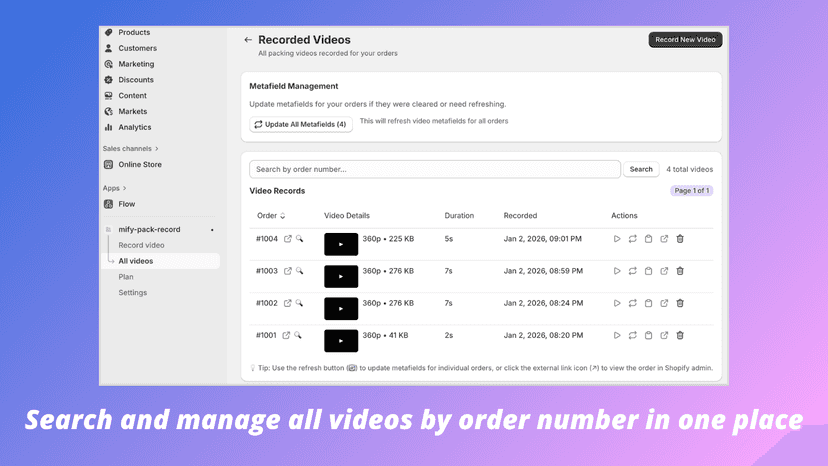Expand the Apps section
Viewport: 828px width, 466px height.
coord(114,188)
